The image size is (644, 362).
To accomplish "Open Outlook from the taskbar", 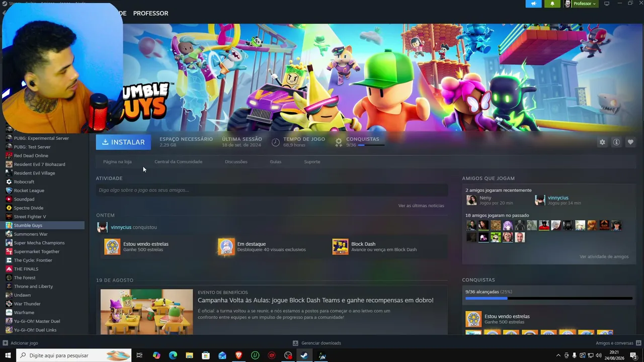I will pos(222,355).
